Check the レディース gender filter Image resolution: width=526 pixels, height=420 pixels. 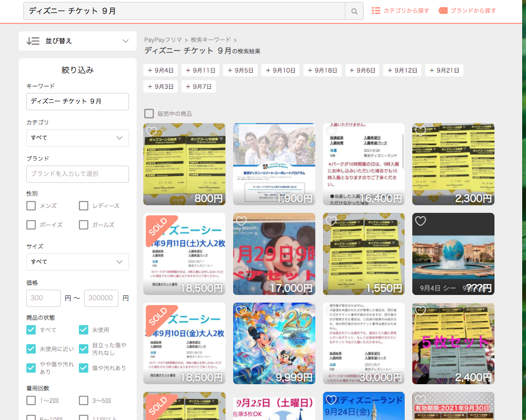tap(84, 206)
